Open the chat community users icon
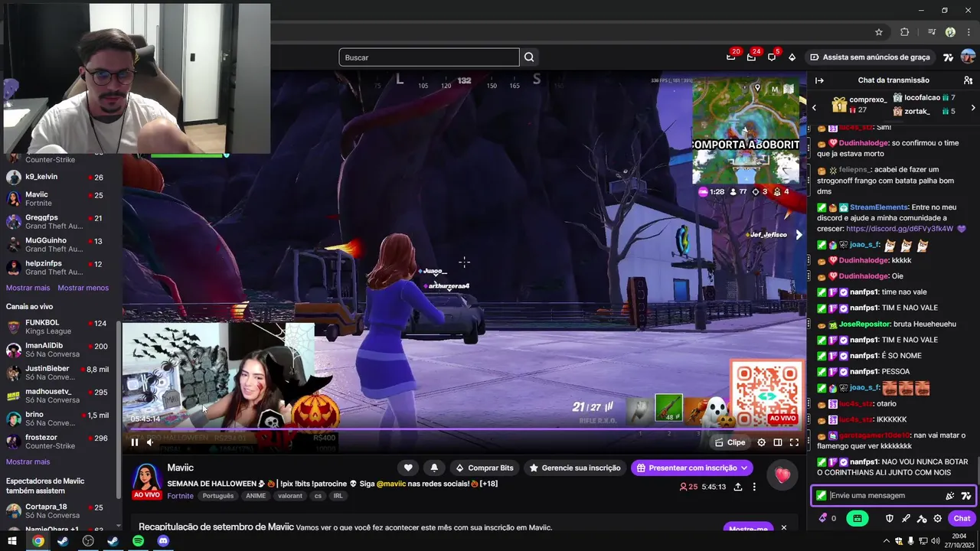Image resolution: width=980 pixels, height=551 pixels. (968, 80)
